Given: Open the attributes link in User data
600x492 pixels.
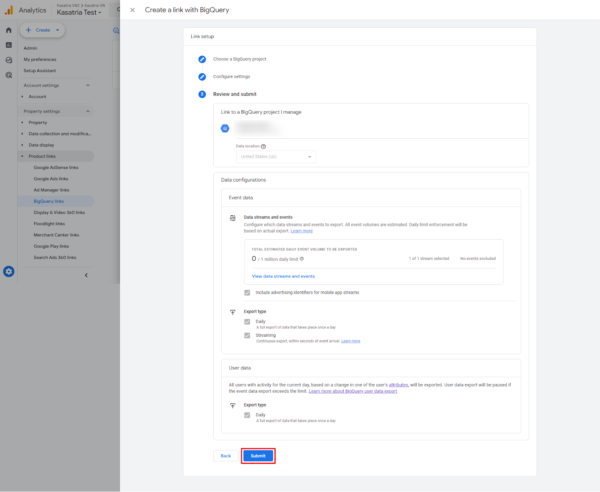Looking at the screenshot, I should pyautogui.click(x=398, y=385).
